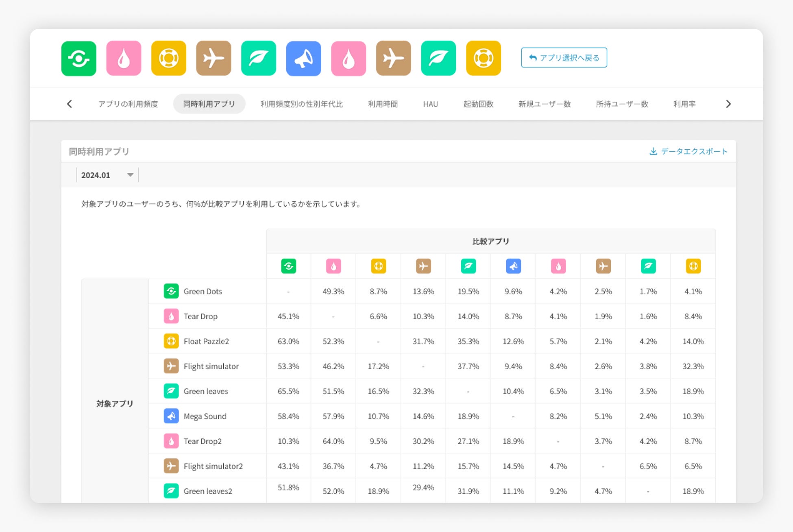This screenshot has width=793, height=532.
Task: Click the first large brown Flight simulator icon
Action: (213, 59)
